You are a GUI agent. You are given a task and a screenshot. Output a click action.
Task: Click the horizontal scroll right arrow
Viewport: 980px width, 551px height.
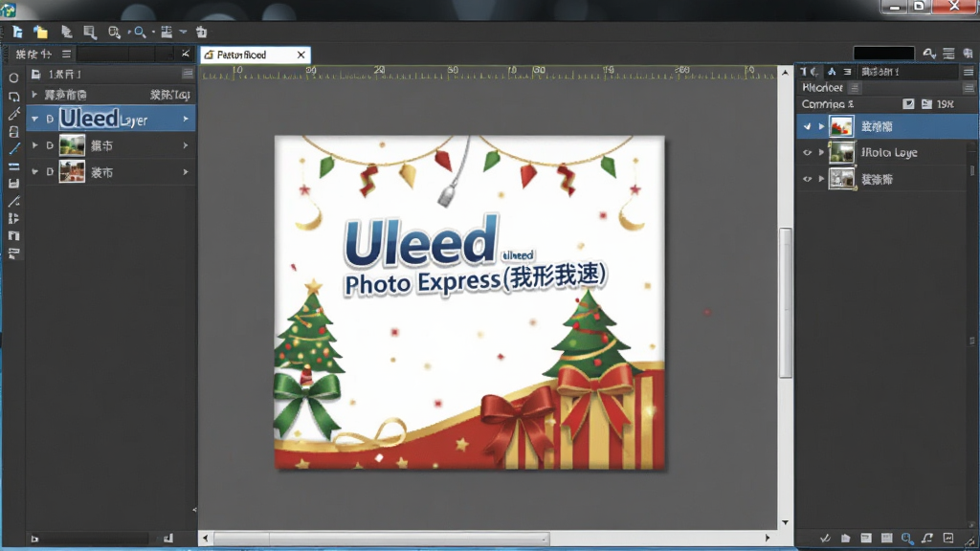768,538
